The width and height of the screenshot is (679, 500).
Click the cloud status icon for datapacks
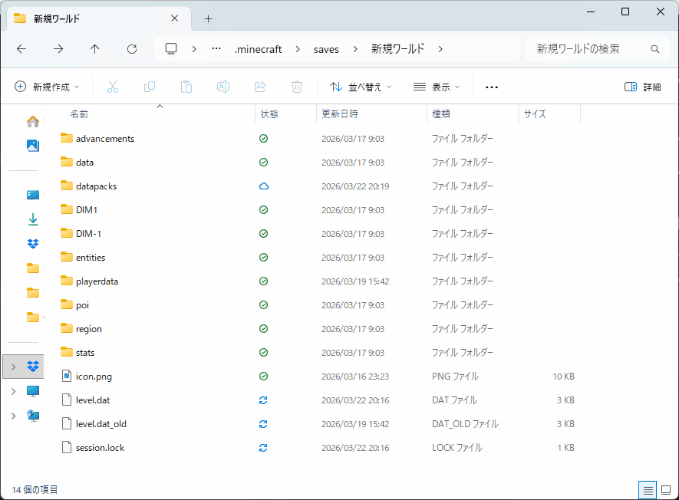tap(263, 186)
